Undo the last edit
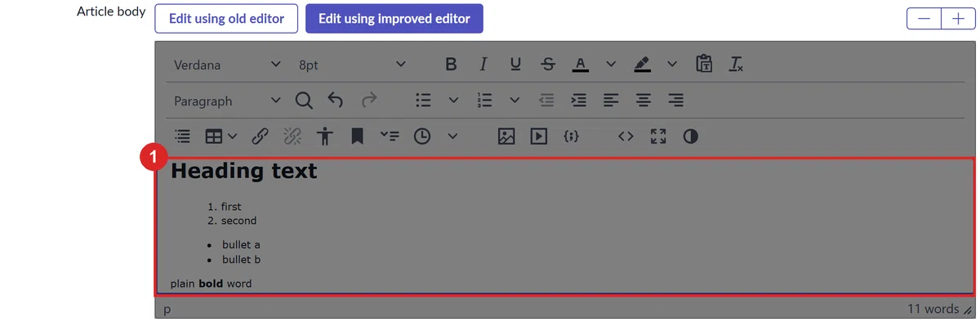This screenshot has height=322, width=980. (336, 101)
